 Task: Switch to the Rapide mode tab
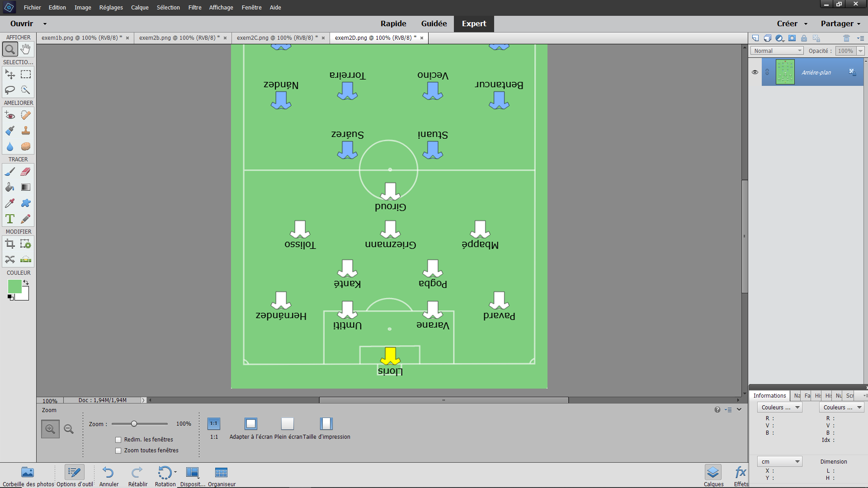[393, 23]
